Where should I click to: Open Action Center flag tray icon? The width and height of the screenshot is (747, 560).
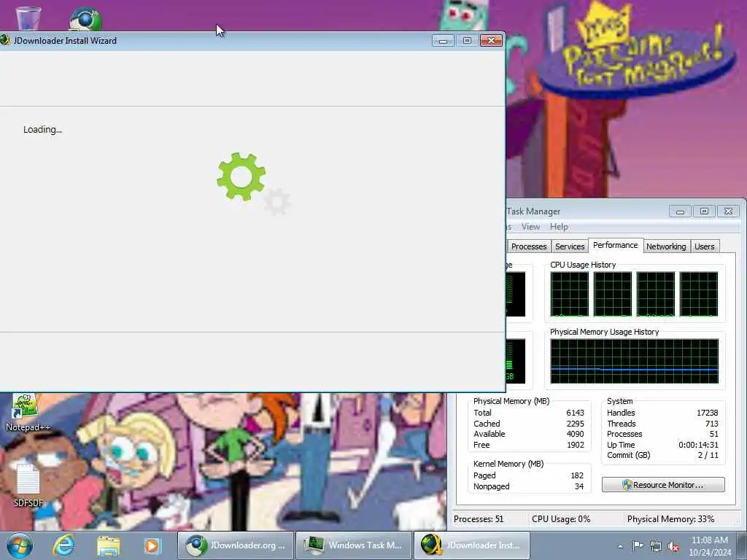[638, 546]
